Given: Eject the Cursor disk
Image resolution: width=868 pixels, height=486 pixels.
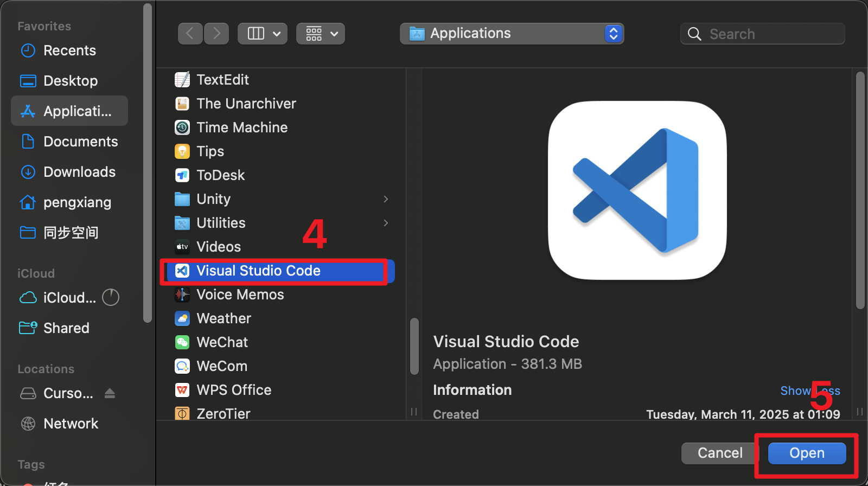Looking at the screenshot, I should tap(110, 393).
